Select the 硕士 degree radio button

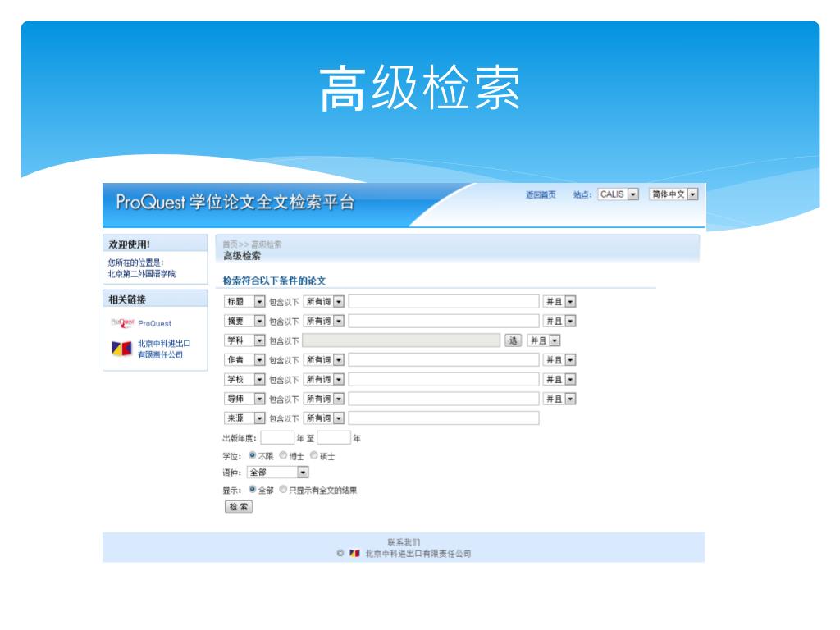pos(314,455)
